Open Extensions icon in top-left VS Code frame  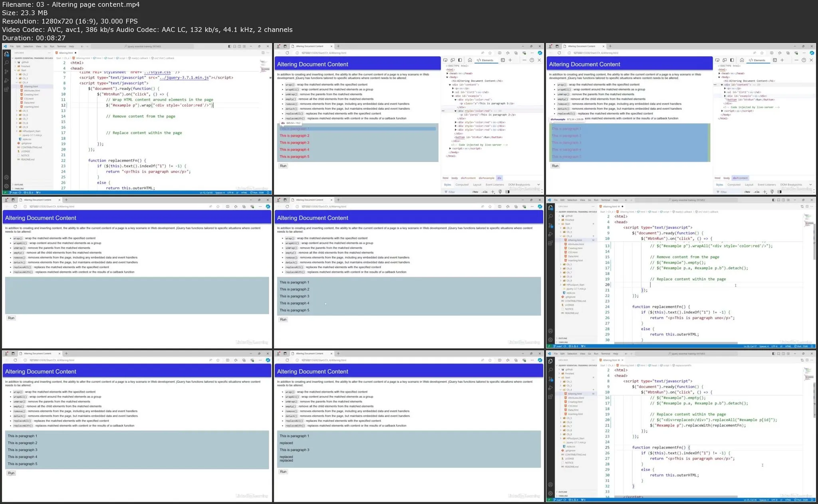point(6,89)
